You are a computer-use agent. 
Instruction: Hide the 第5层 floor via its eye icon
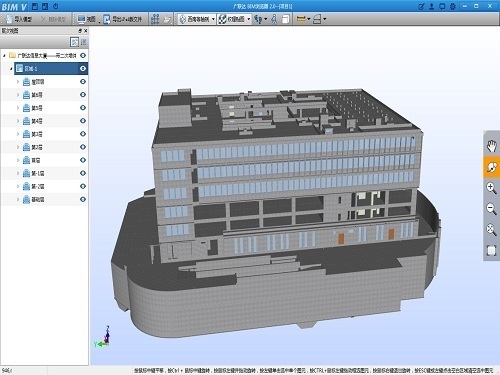coord(83,108)
